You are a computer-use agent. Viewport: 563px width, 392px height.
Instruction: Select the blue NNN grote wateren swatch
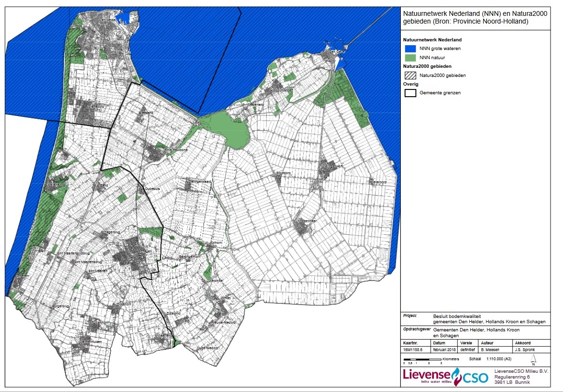coord(411,49)
